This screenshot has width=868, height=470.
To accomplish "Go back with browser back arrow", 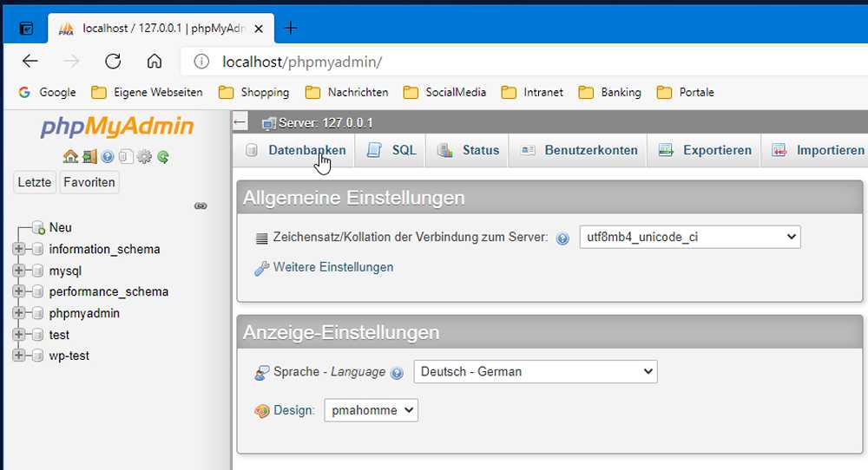I will pyautogui.click(x=30, y=61).
